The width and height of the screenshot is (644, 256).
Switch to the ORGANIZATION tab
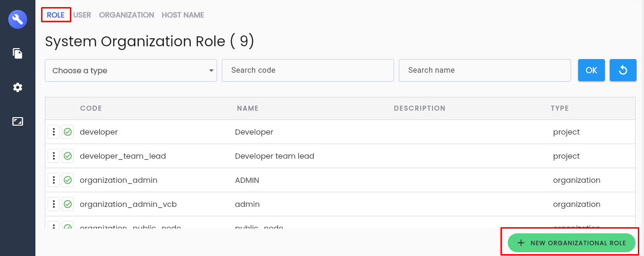[x=127, y=15]
